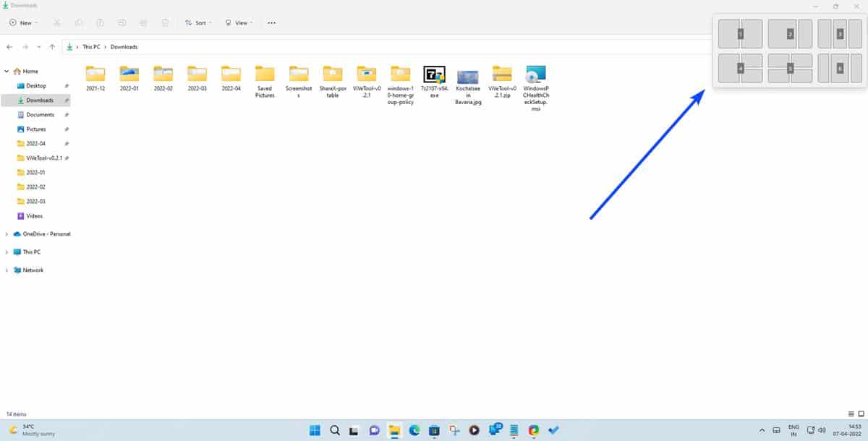Open the Sort dropdown in toolbar

coord(197,23)
